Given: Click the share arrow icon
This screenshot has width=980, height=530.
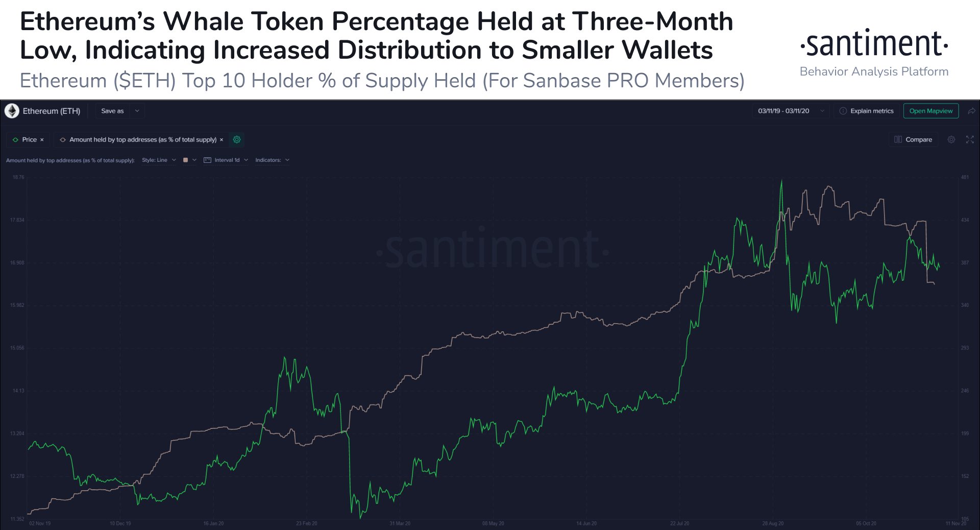Looking at the screenshot, I should 971,111.
